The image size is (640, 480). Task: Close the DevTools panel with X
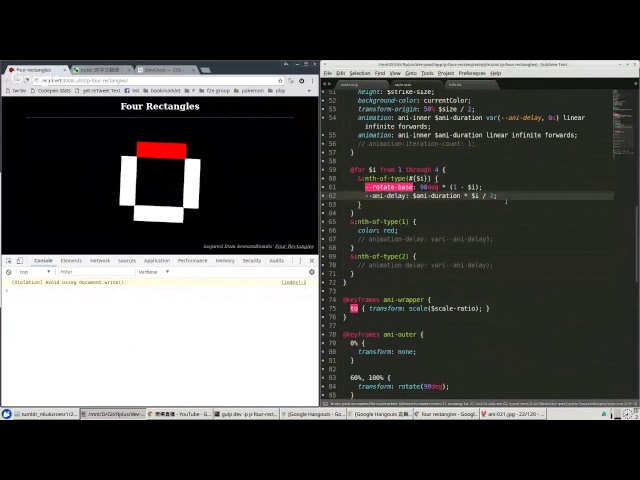[312, 261]
